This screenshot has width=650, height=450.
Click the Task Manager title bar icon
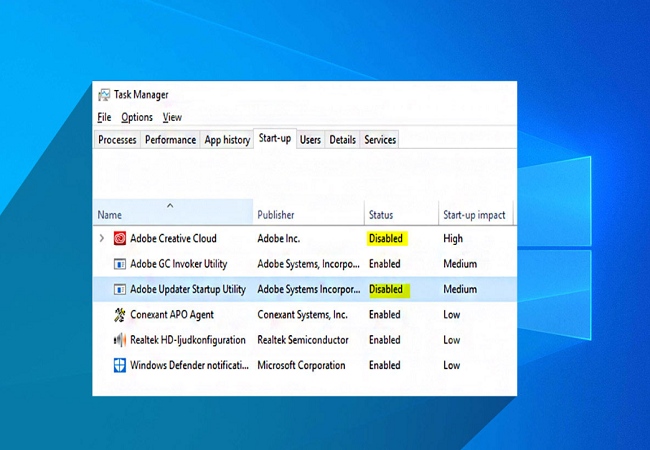pyautogui.click(x=104, y=94)
